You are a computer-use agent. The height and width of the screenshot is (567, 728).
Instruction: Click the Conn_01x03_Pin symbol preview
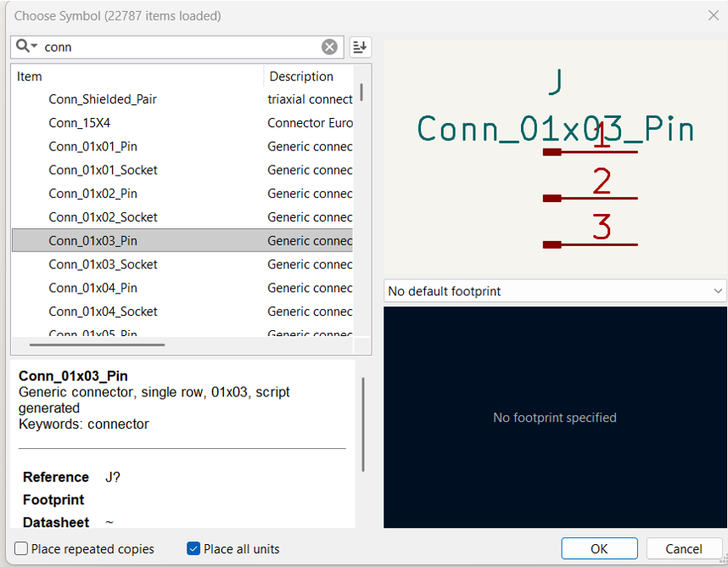tap(555, 158)
